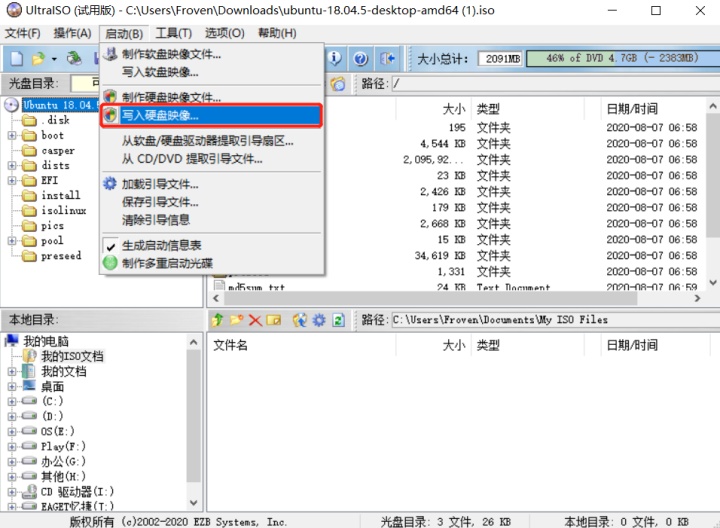Click the rename folder icon in local toolbar
The image size is (720, 528).
(x=274, y=320)
